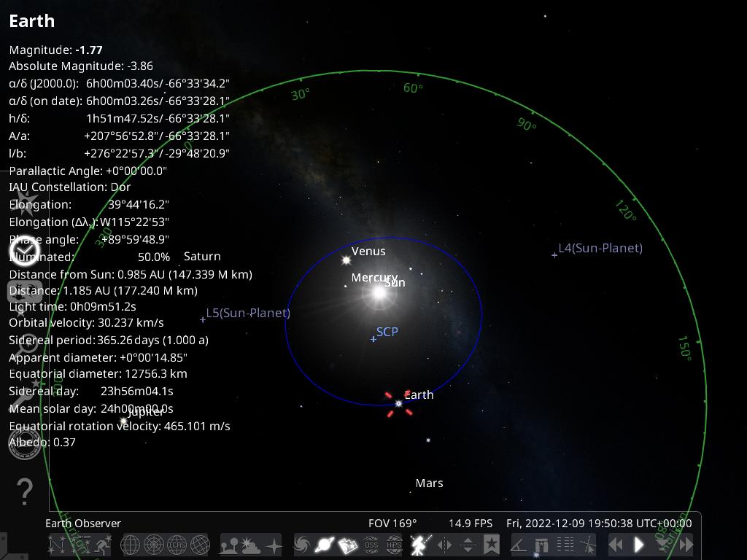
Task: Toggle azimuthal grid display
Action: 153,544
